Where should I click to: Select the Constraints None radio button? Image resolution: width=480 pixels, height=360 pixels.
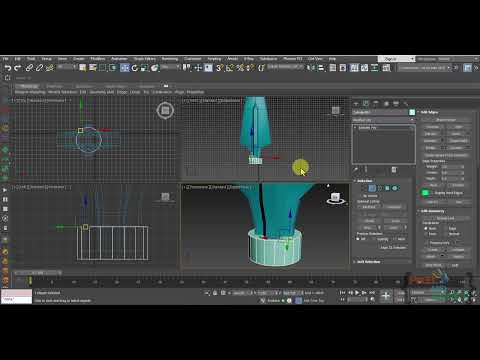pos(426,229)
